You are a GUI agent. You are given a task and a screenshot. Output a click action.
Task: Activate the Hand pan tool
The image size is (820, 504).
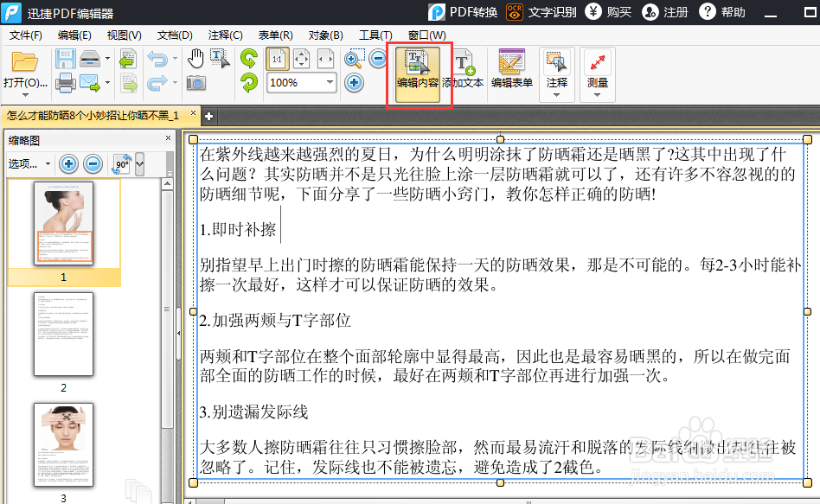(195, 58)
